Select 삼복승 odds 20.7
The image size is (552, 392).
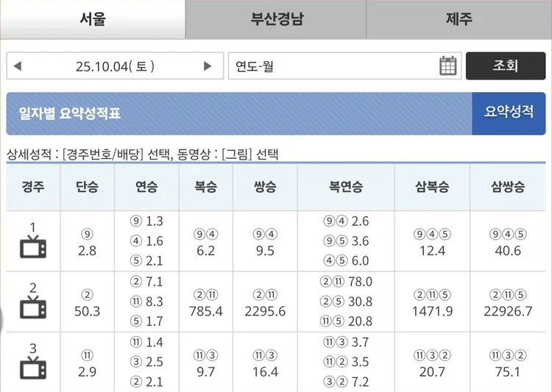[x=432, y=371]
